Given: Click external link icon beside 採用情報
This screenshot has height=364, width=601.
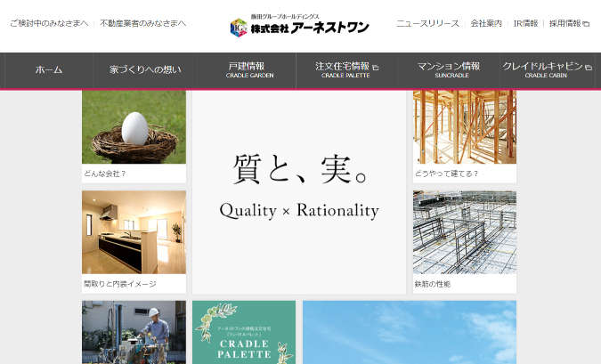Looking at the screenshot, I should [x=586, y=24].
